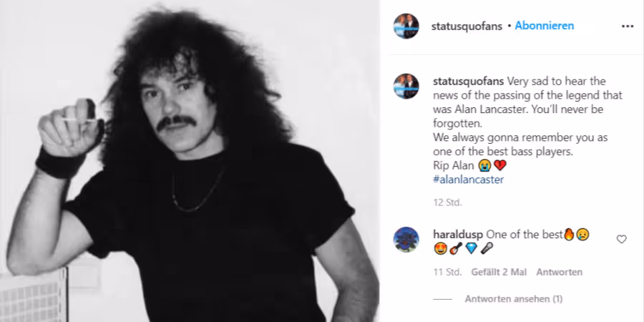Click the statusquofans avatar in post header
644x322 pixels.
coord(406,26)
